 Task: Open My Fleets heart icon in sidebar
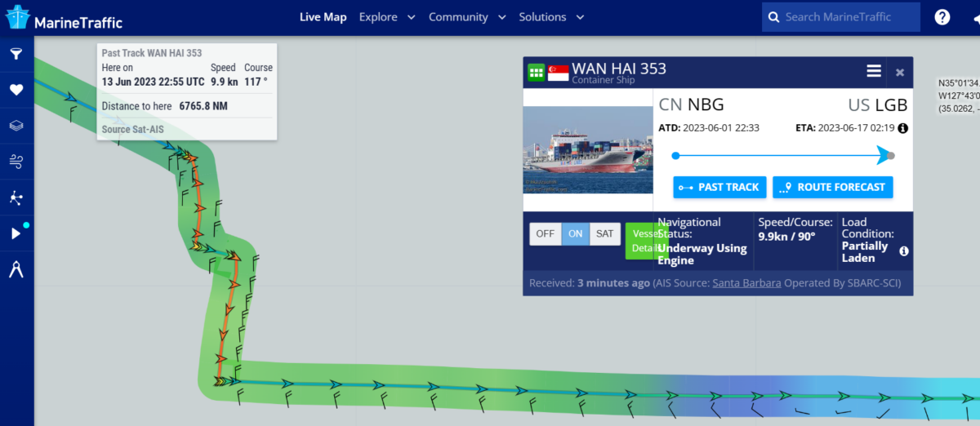click(x=16, y=90)
